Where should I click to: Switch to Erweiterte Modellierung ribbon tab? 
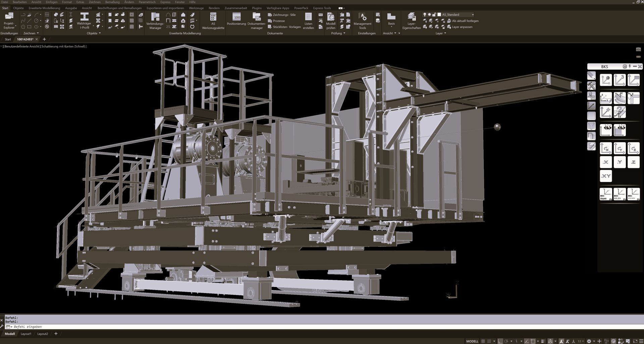pyautogui.click(x=44, y=8)
